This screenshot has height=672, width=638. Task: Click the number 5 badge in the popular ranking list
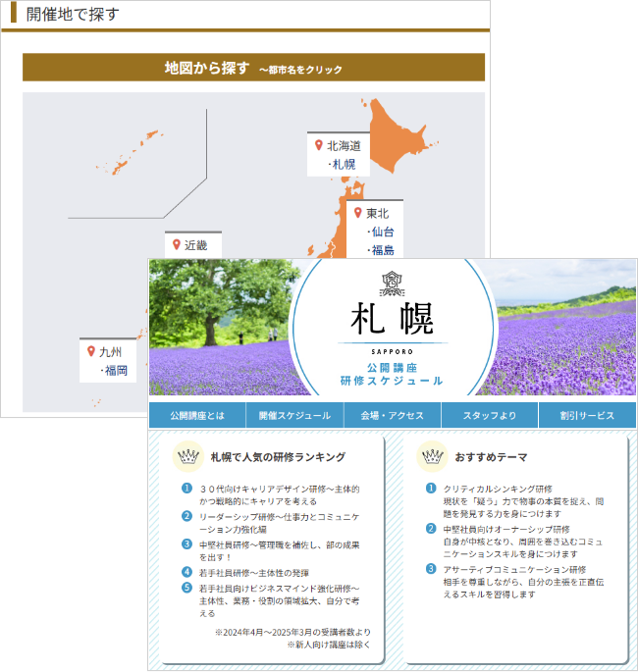click(x=186, y=589)
